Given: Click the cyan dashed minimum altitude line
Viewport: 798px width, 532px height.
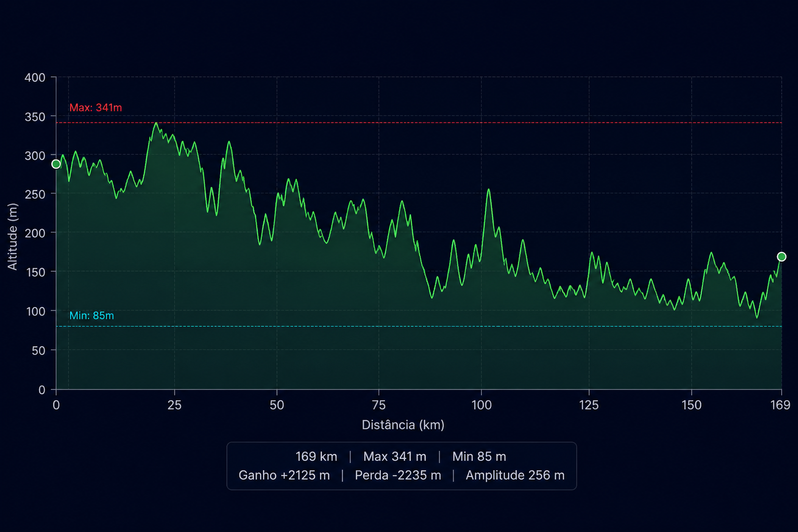Looking at the screenshot, I should click(x=419, y=326).
